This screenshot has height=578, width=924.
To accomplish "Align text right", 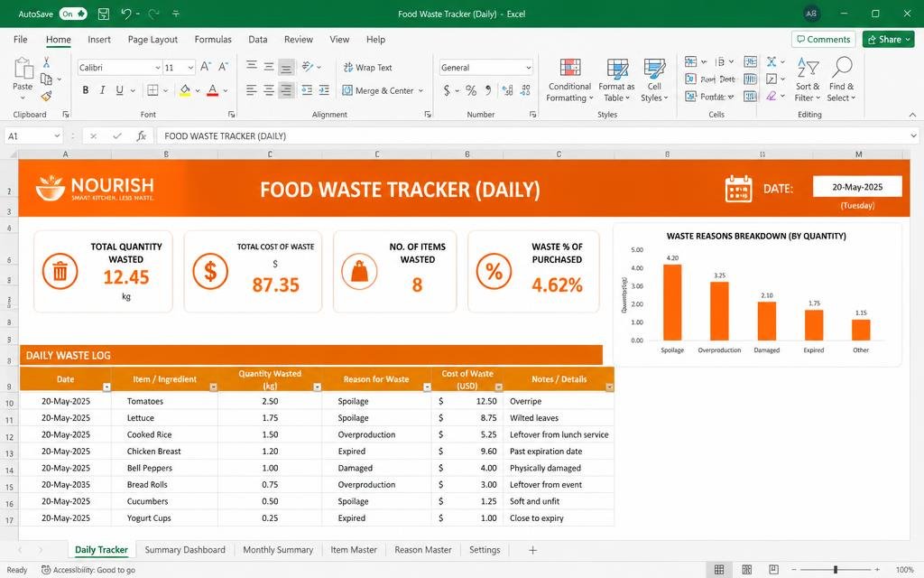I will tap(286, 90).
